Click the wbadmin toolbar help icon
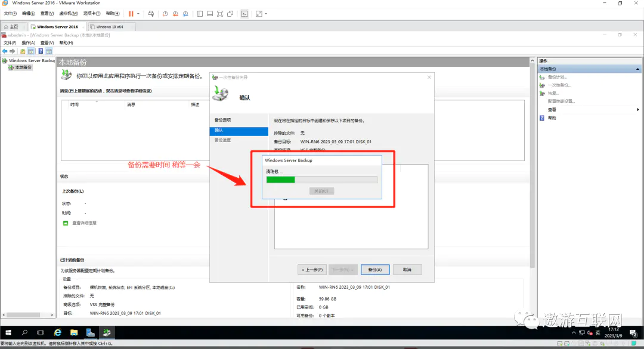 click(x=41, y=51)
